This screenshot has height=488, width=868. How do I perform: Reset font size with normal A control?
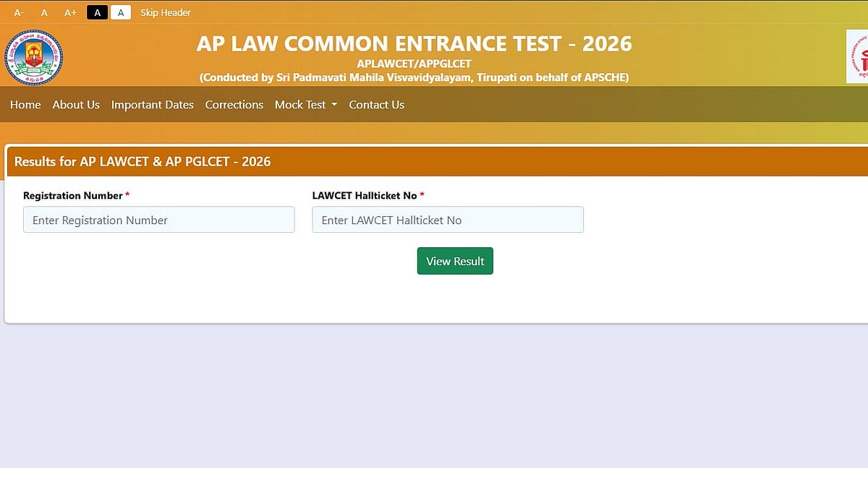click(44, 12)
